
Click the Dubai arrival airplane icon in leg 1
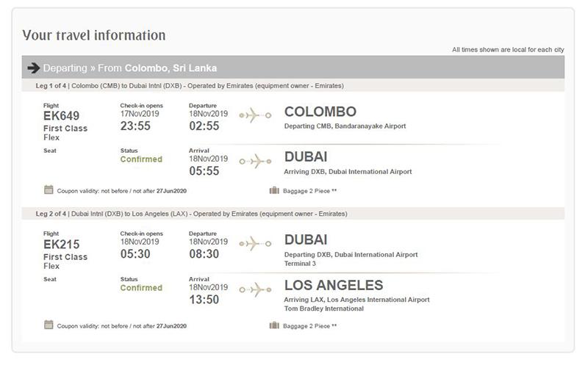click(255, 161)
